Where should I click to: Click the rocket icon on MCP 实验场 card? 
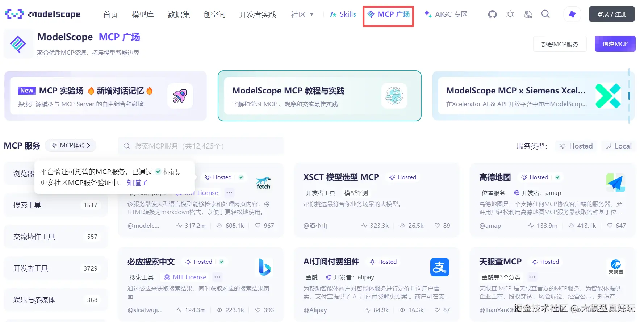180,96
